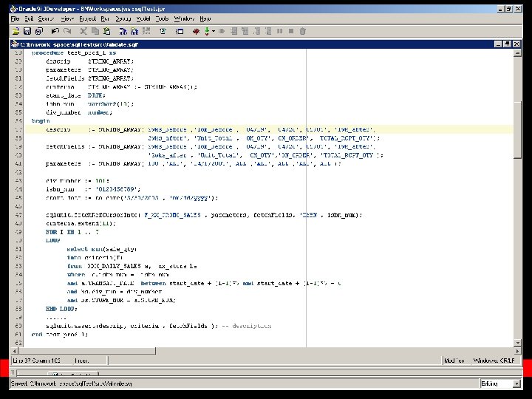Click the 'end test_proc_1;' line
Viewport: 532px width, 399px height.
[x=60, y=335]
